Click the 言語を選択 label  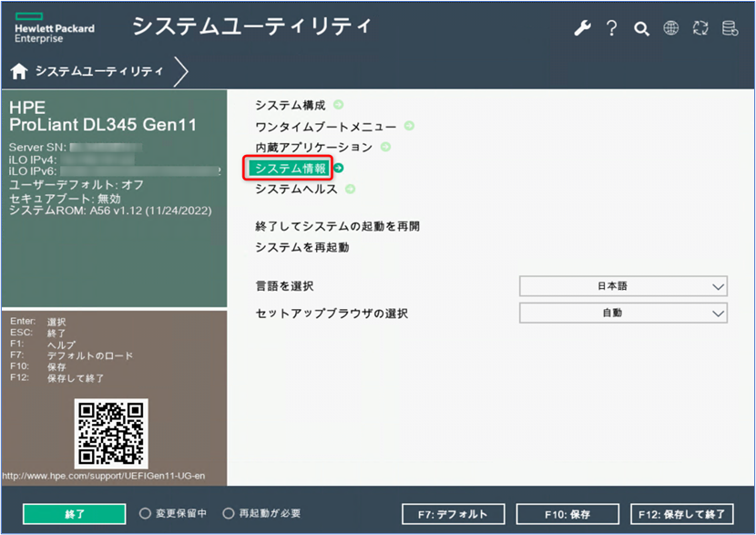(x=284, y=286)
